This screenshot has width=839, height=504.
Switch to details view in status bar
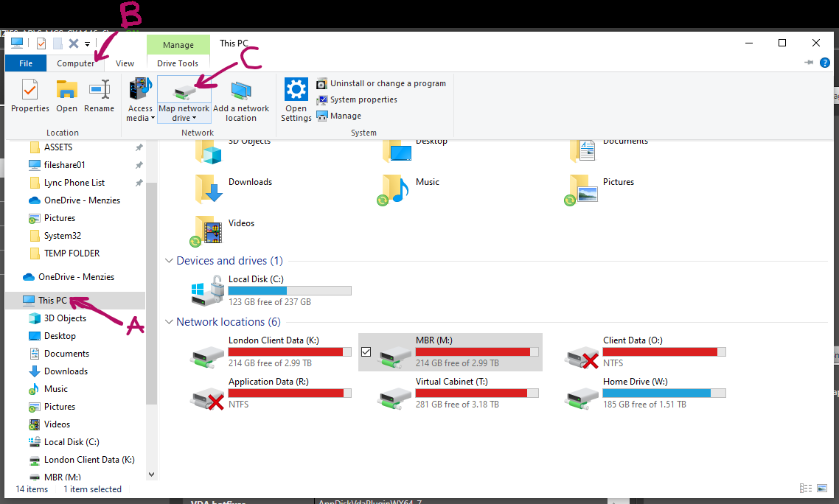tap(805, 489)
